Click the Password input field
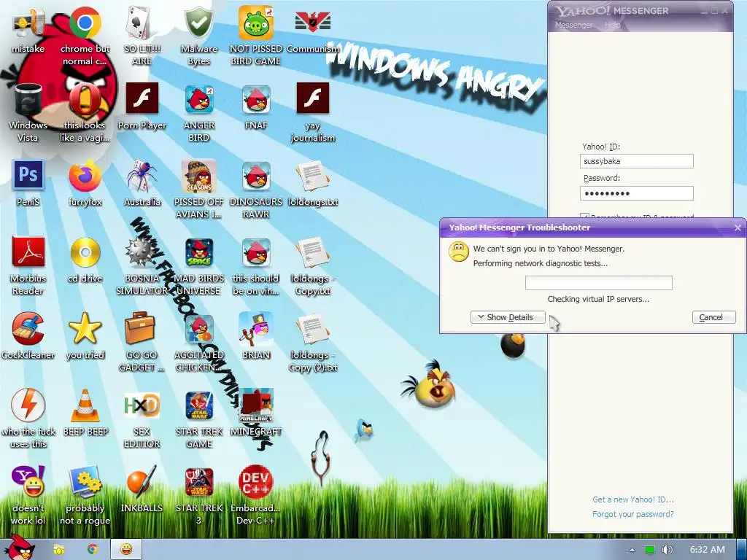The image size is (747, 560). pos(636,193)
